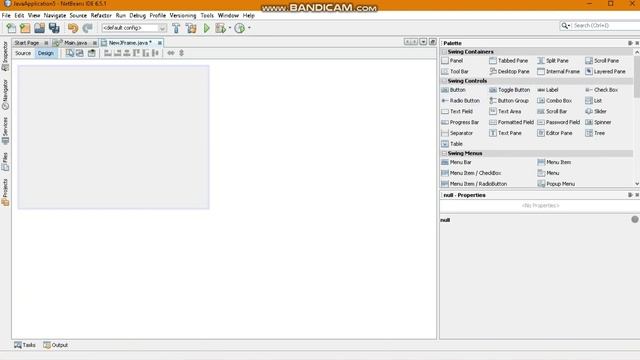The height and width of the screenshot is (360, 640).
Task: Open the editor tabs document list dropdown
Action: pyautogui.click(x=423, y=42)
